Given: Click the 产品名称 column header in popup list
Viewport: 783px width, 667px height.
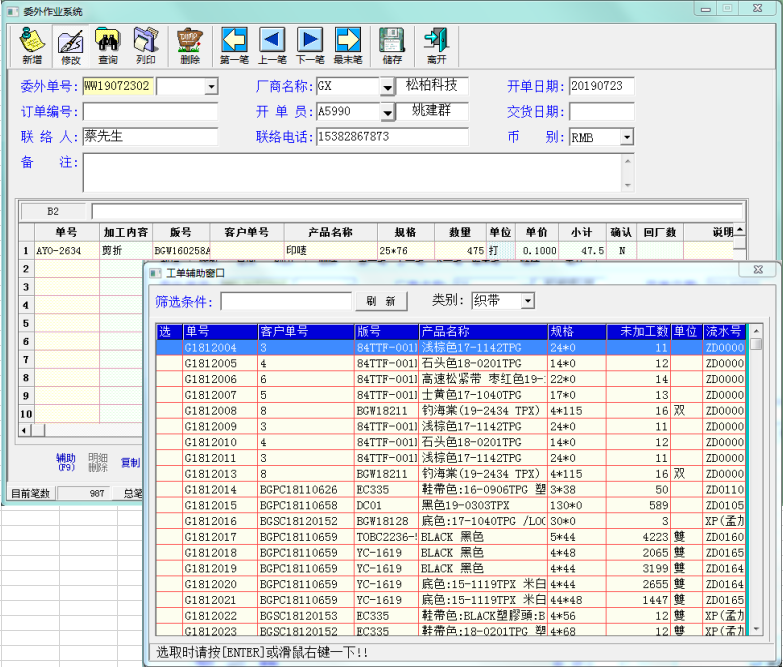Looking at the screenshot, I should coord(483,332).
